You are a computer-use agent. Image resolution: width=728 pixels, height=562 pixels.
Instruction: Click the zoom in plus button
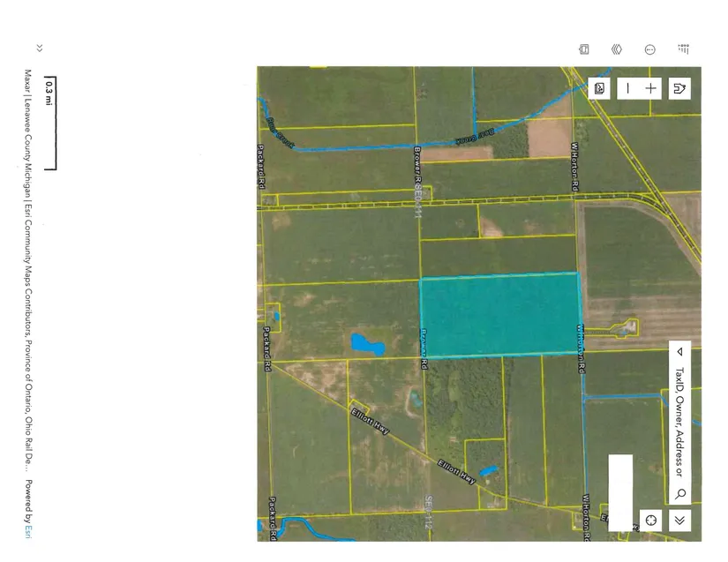click(651, 88)
